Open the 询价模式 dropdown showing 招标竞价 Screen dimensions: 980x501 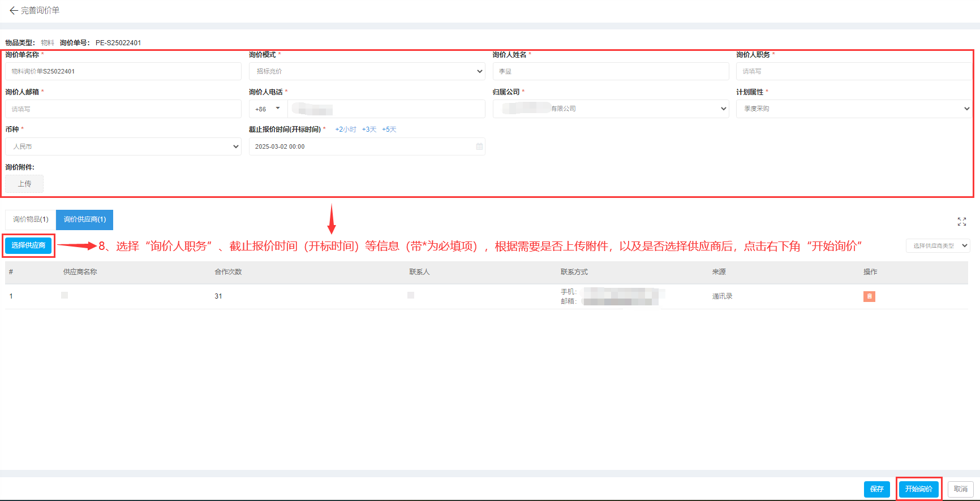point(367,71)
